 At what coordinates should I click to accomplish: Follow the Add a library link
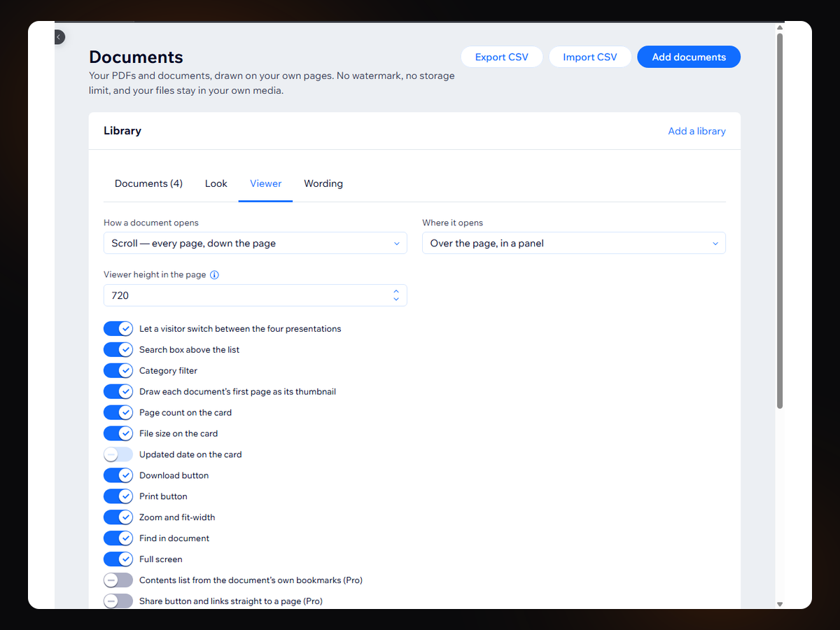[697, 131]
